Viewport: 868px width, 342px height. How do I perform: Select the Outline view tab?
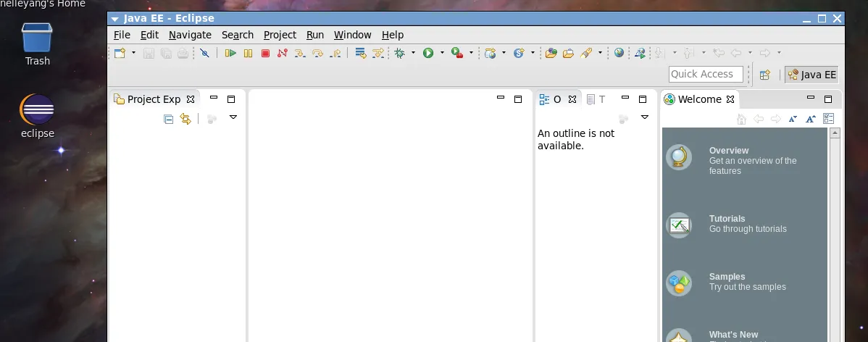(557, 99)
